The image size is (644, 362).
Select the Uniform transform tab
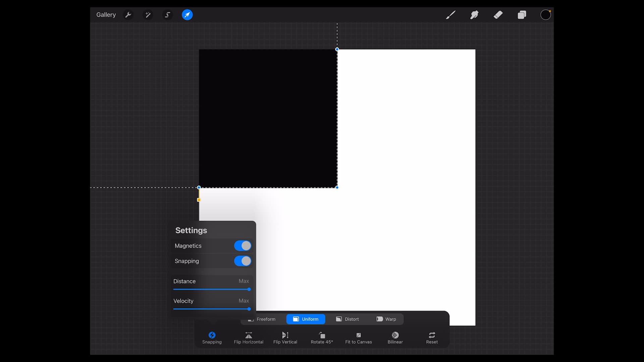306,319
